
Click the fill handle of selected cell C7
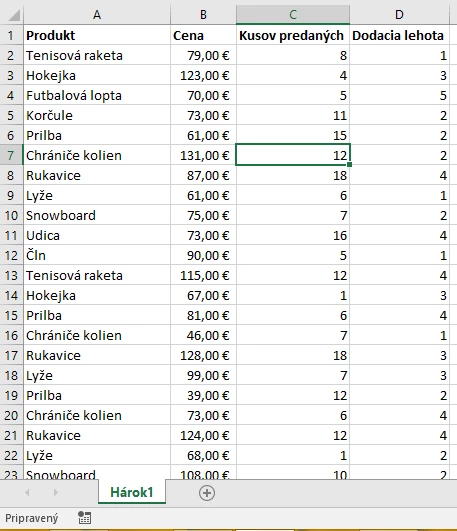(x=349, y=165)
